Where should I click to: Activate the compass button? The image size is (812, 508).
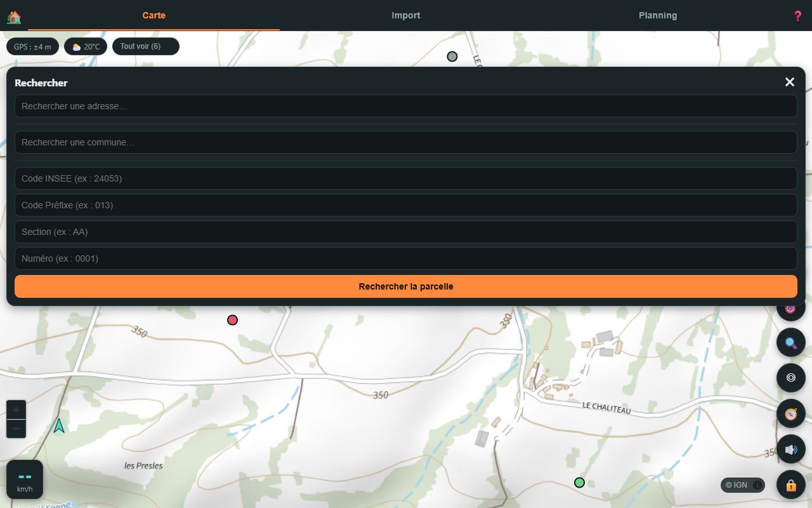[791, 414]
